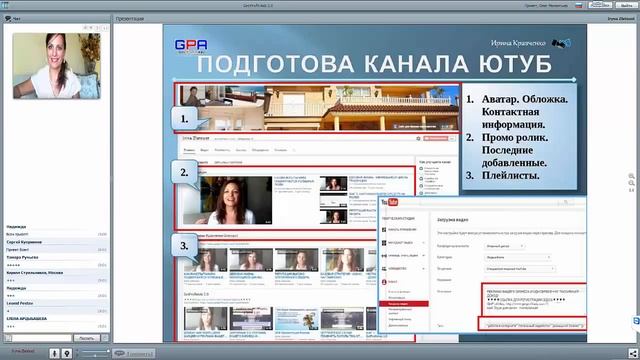
Task: Click the Чат panel title
Action: pyautogui.click(x=16, y=19)
